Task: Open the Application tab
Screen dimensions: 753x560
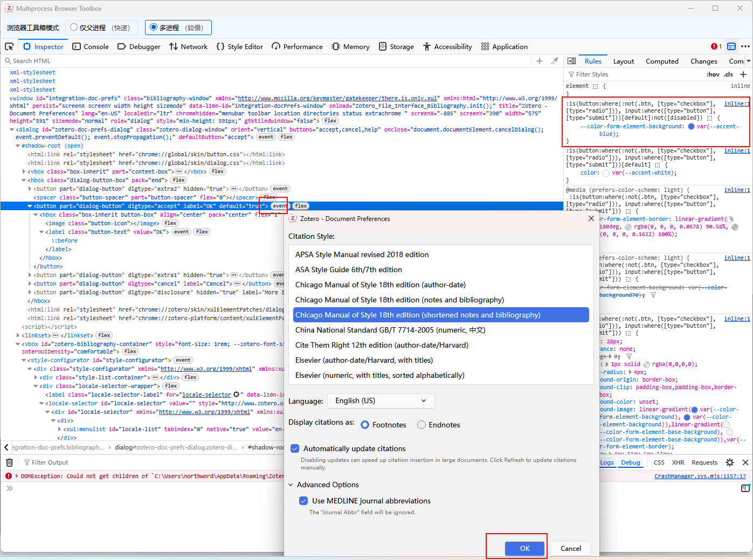Action: click(x=505, y=47)
